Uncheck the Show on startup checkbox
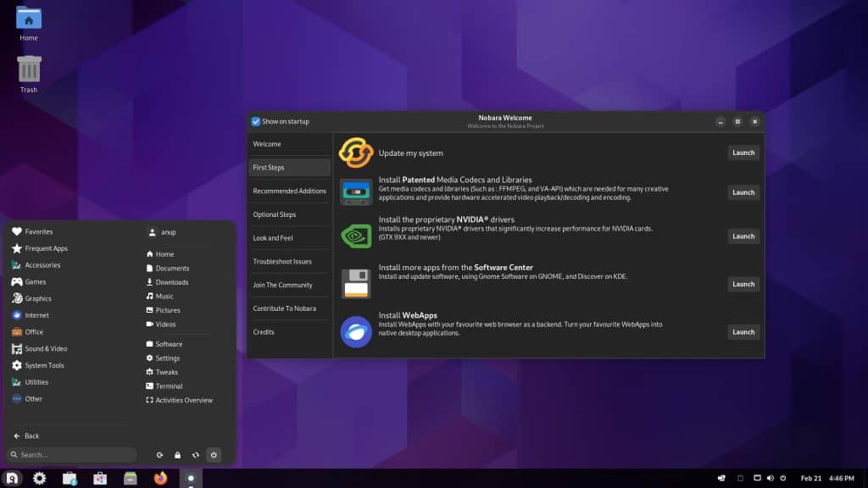The width and height of the screenshot is (868, 488). coord(255,121)
